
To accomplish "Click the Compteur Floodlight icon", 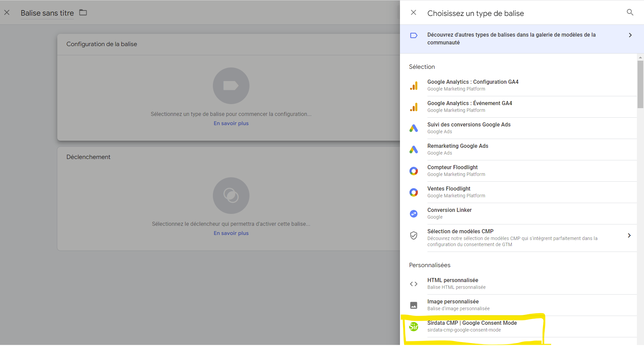I will (x=414, y=171).
